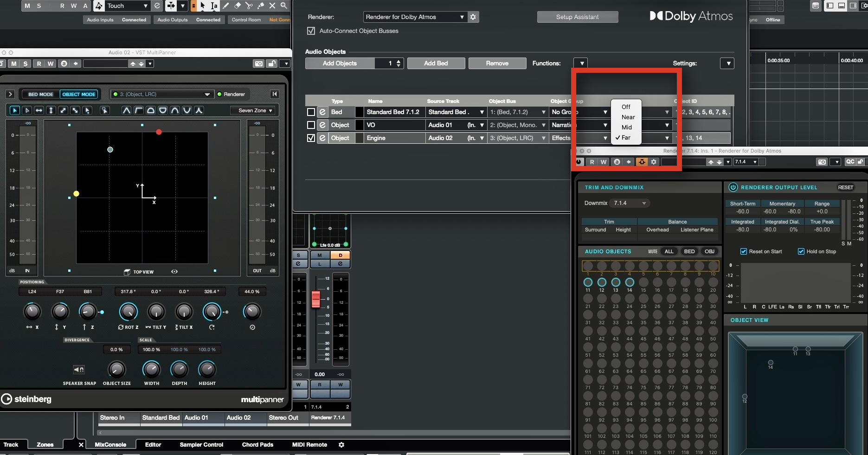
Task: Click the skip-to-start icon in MultiPanner header
Action: (275, 94)
